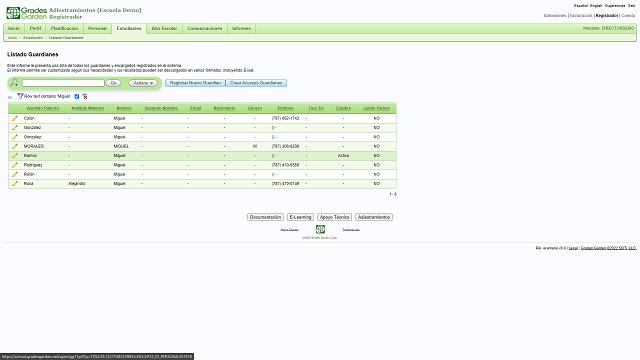Screen dimensions: 640x360
Task: Click the Go search button
Action: (x=113, y=83)
